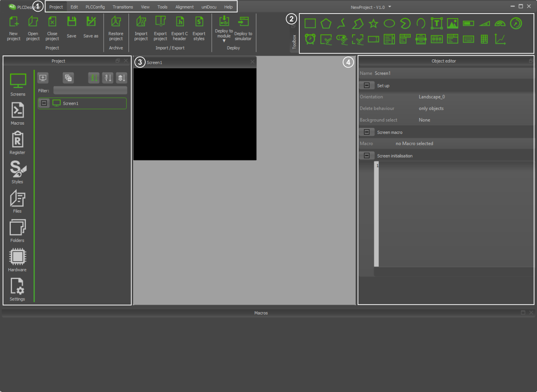
Task: Click the add new screen icon
Action: [43, 78]
